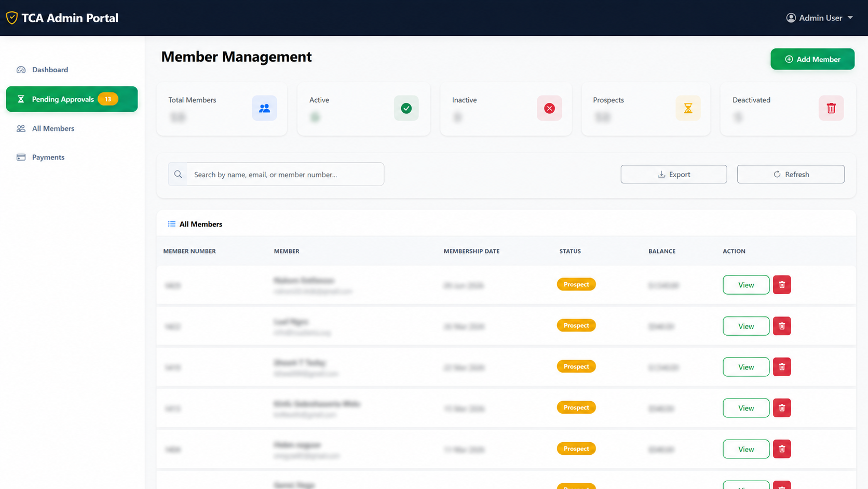Select the Total Members stat card label
868x489 pixels.
pos(192,100)
